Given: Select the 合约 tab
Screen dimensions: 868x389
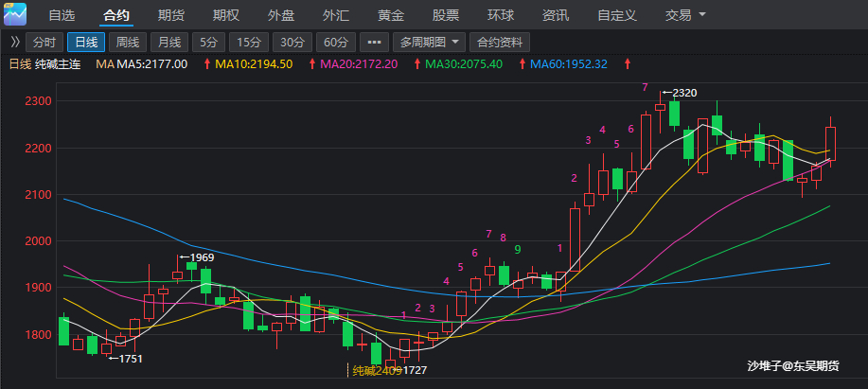Looking at the screenshot, I should [x=116, y=15].
